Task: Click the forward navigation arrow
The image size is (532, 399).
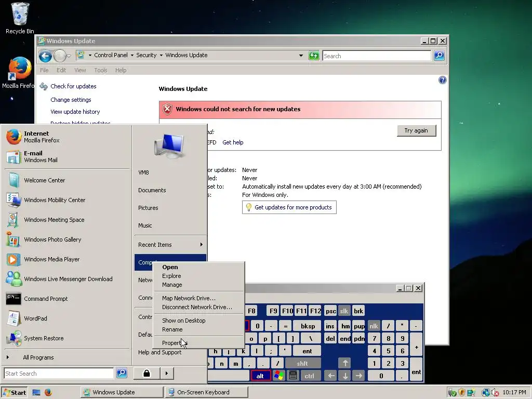Action: [x=60, y=56]
